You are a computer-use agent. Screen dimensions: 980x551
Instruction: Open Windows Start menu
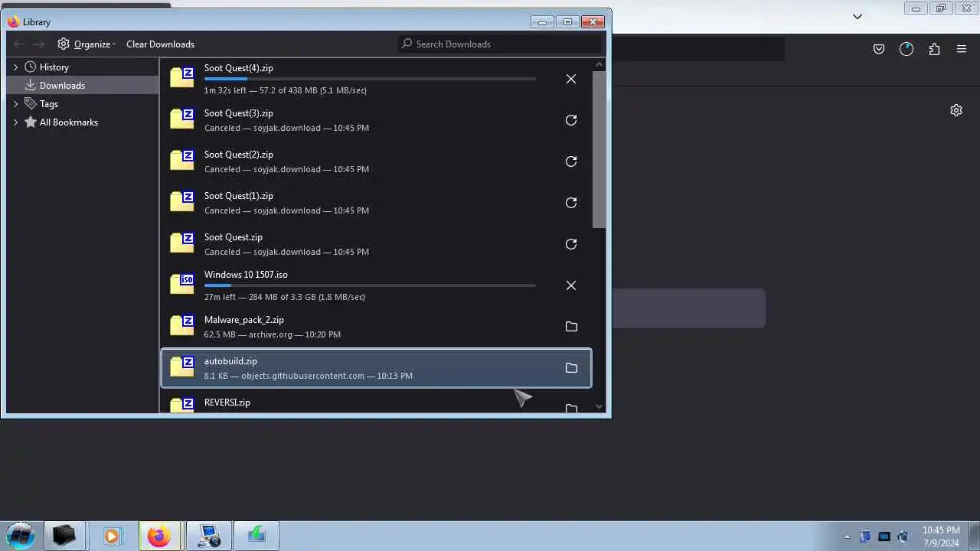(21, 536)
